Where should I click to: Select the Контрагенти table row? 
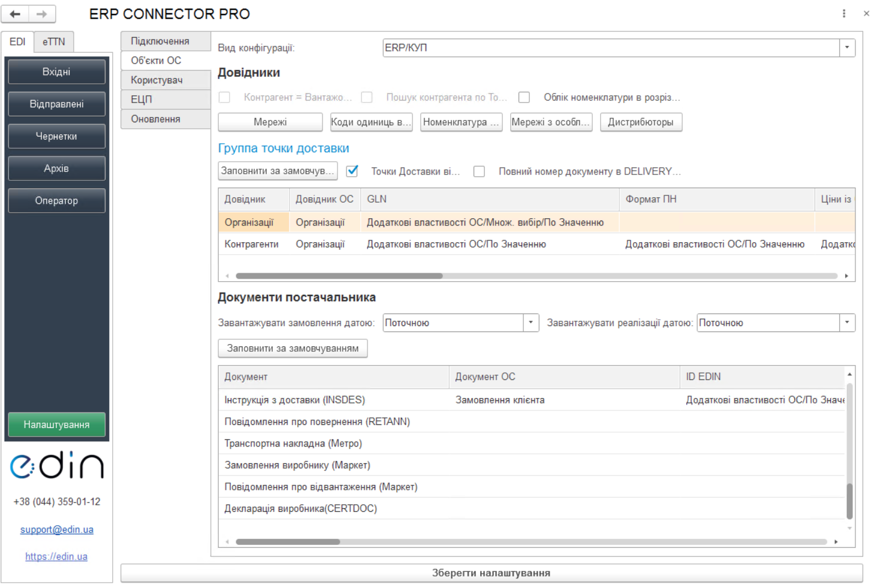click(x=252, y=244)
